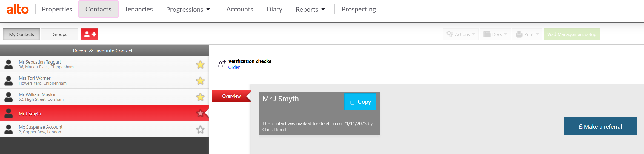The image size is (644, 154).
Task: Click the Recent & Favourite Contacts header
Action: tap(104, 51)
